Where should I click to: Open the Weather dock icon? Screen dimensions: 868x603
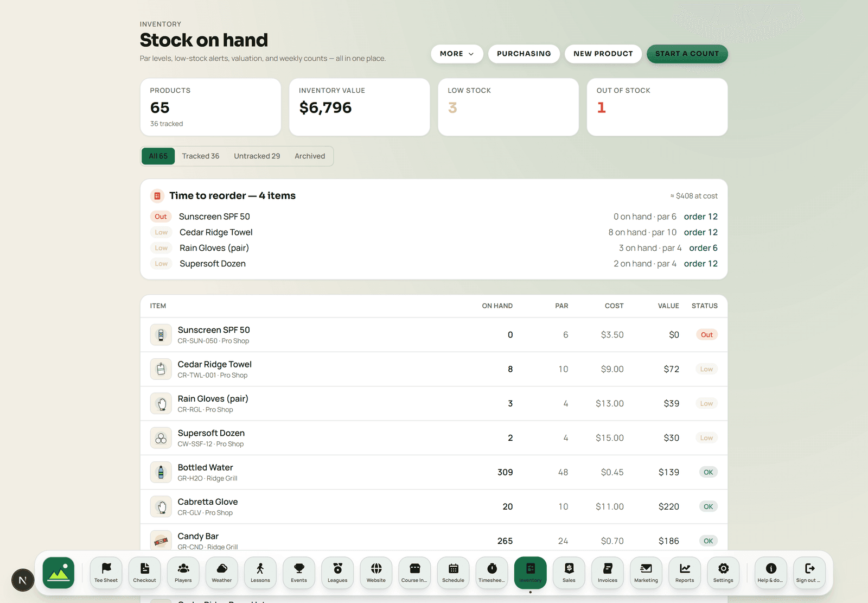[x=221, y=573]
